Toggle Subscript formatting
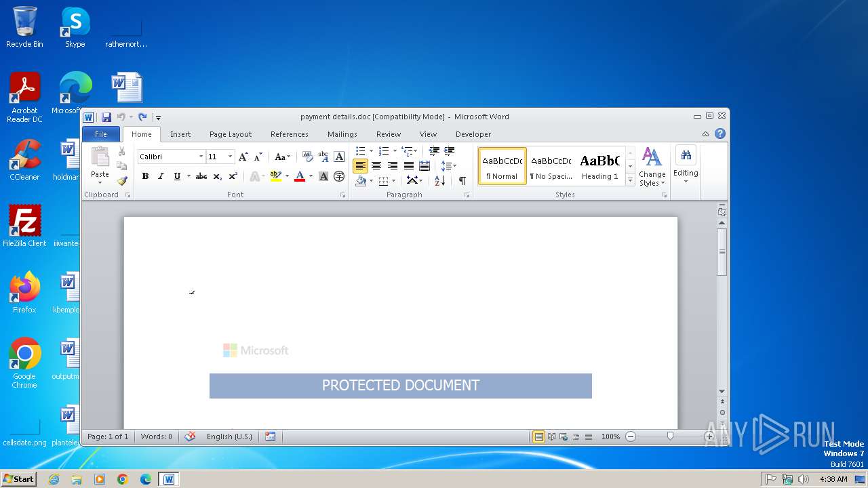 coord(218,176)
